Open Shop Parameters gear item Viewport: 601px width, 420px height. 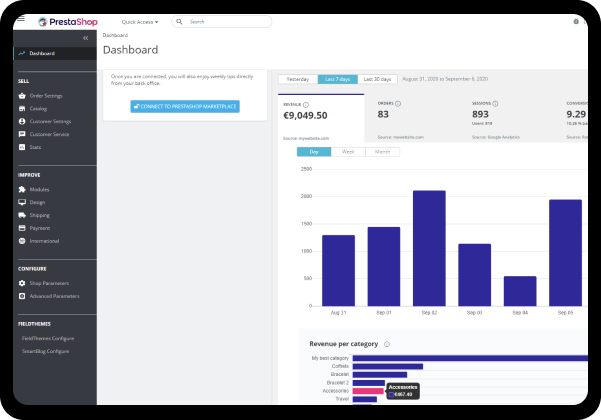(49, 283)
